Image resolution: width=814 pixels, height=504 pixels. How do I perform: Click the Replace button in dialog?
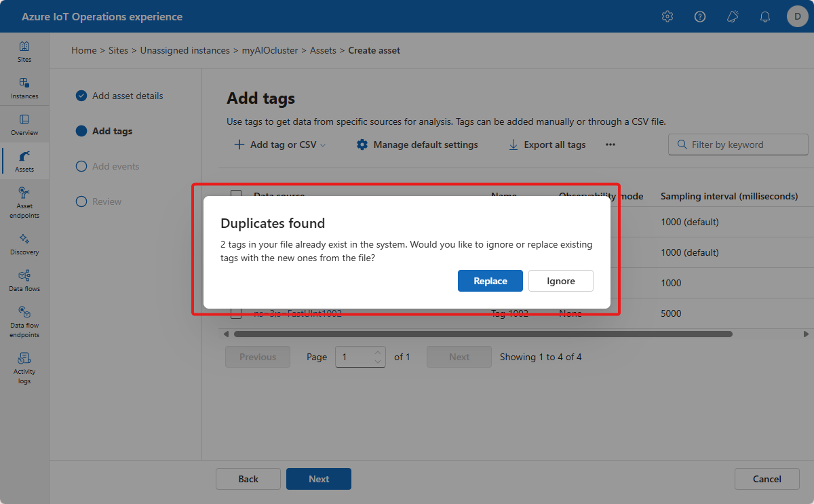click(x=490, y=281)
